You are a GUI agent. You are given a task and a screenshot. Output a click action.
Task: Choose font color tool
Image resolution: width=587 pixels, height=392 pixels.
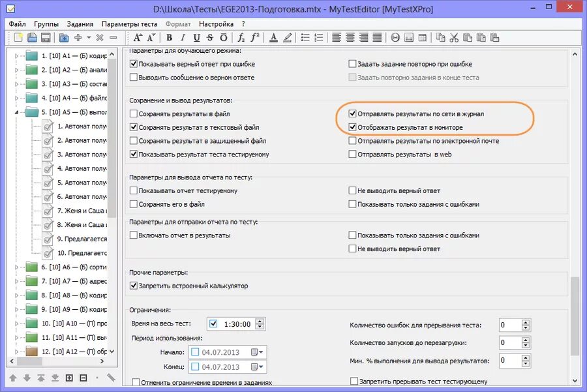273,37
